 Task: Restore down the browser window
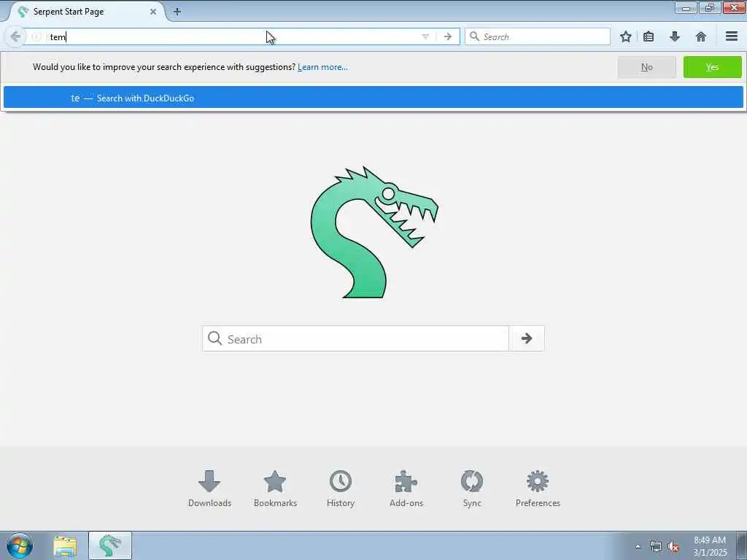pyautogui.click(x=710, y=7)
